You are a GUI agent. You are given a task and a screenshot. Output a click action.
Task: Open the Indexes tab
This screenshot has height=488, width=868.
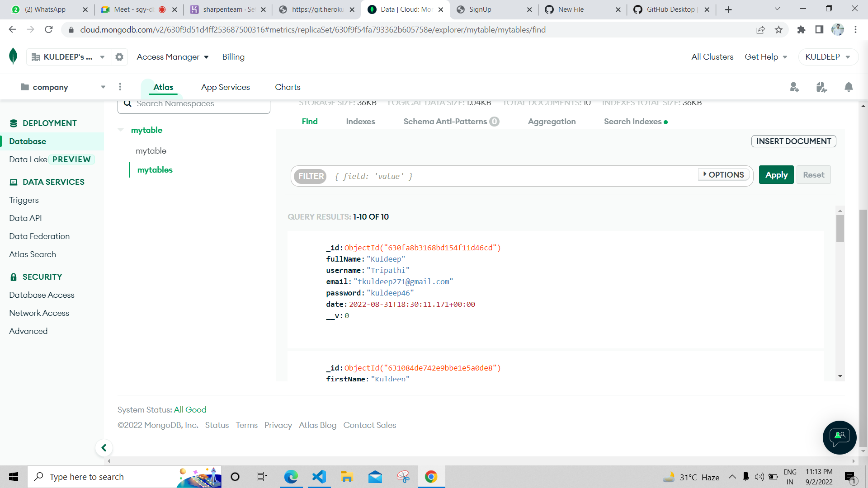360,121
